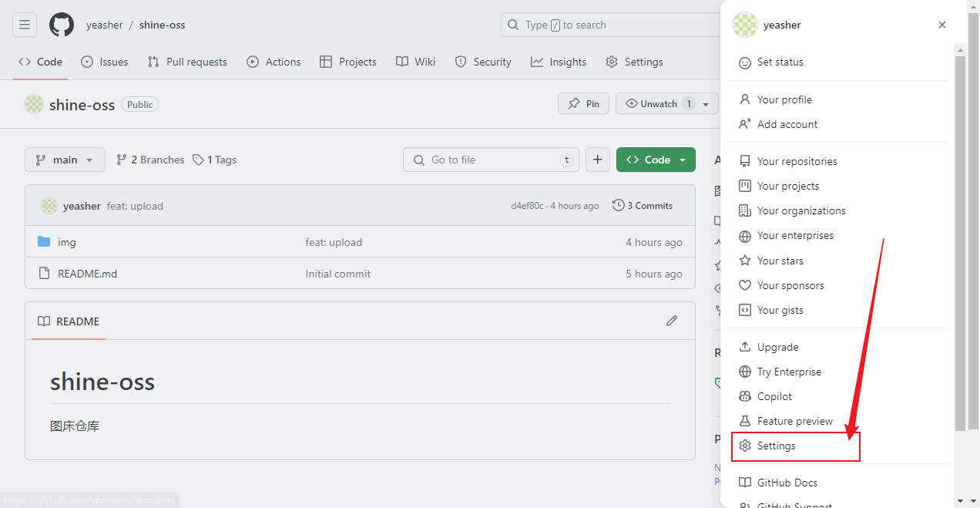Image resolution: width=980 pixels, height=508 pixels.
Task: Click the shine-oss breadcrumb link
Action: [x=162, y=25]
